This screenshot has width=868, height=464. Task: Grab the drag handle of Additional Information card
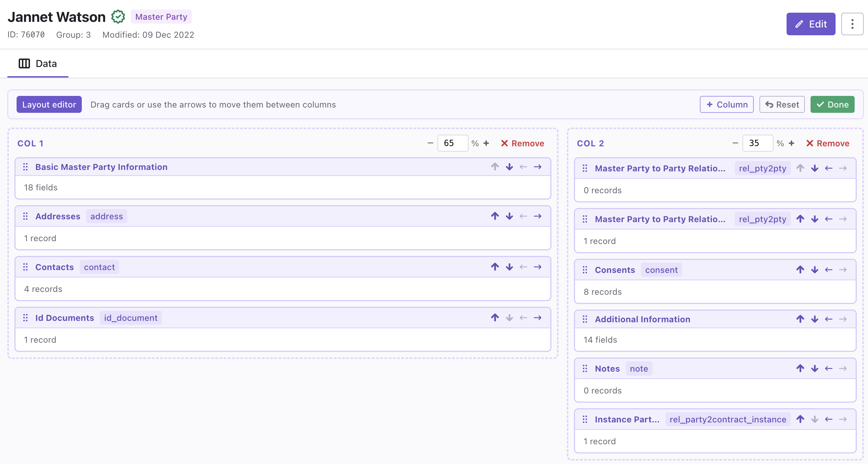click(x=585, y=319)
